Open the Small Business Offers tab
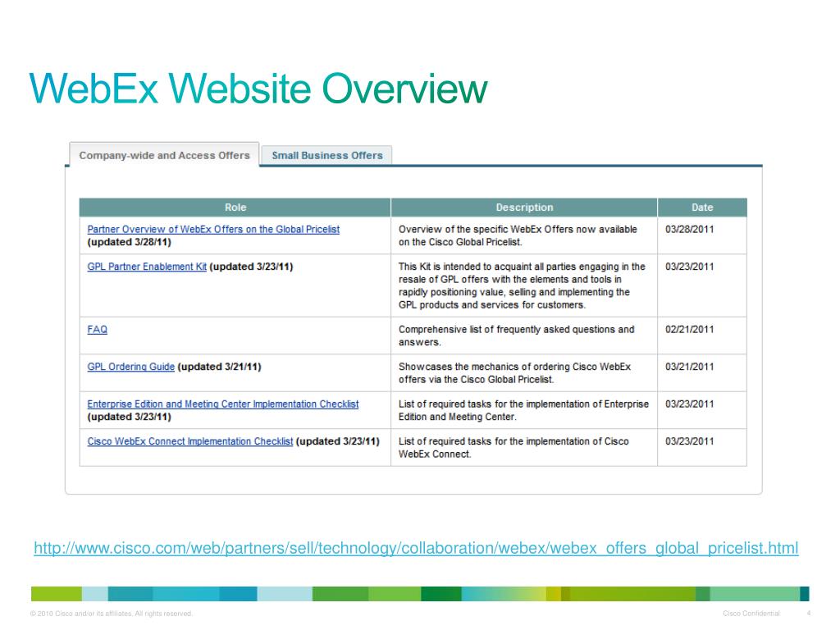The width and height of the screenshot is (840, 630). click(x=326, y=155)
